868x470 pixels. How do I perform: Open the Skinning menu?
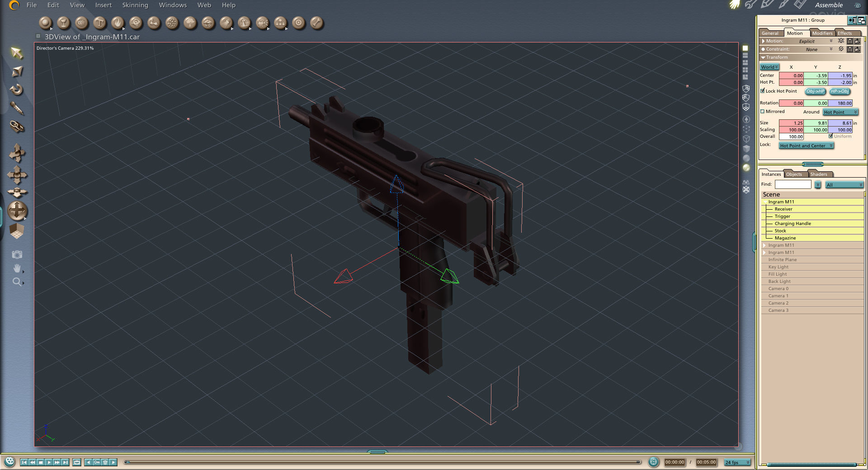point(135,5)
